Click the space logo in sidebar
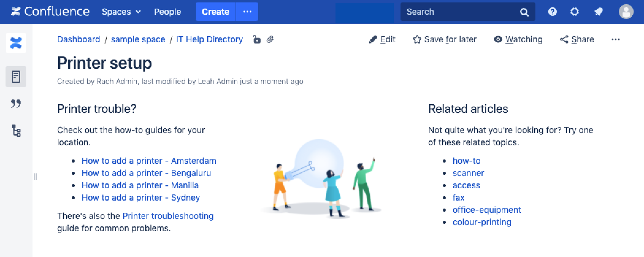Screen dimensions: 644x257 pos(16,43)
